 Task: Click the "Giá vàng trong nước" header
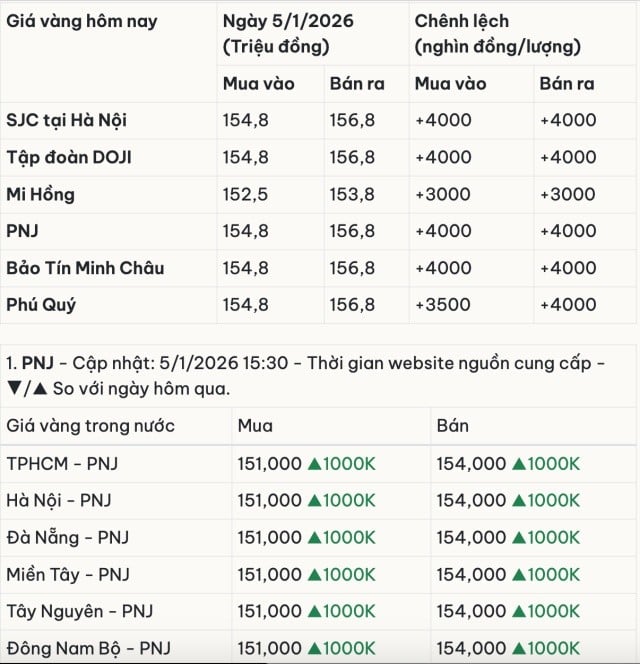91,426
